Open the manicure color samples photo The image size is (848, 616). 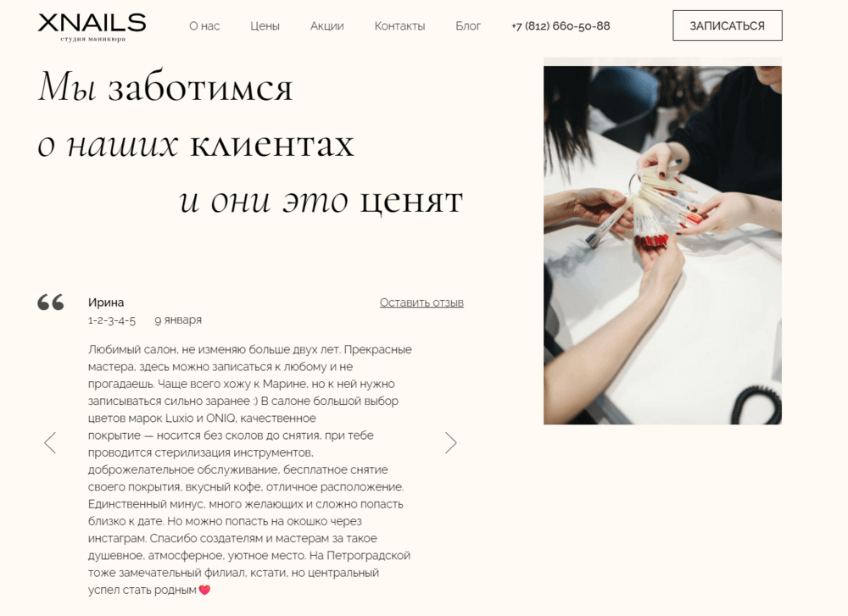click(x=662, y=245)
